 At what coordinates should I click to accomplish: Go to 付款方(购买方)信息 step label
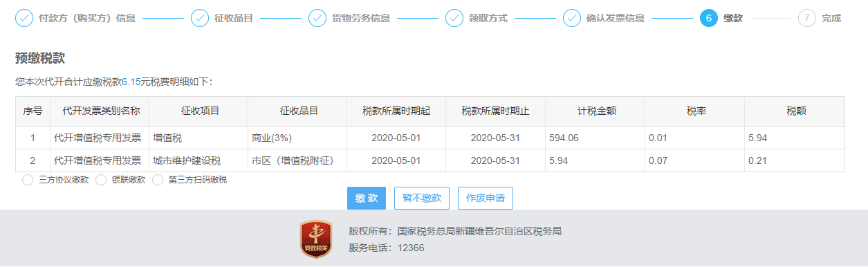pyautogui.click(x=87, y=18)
